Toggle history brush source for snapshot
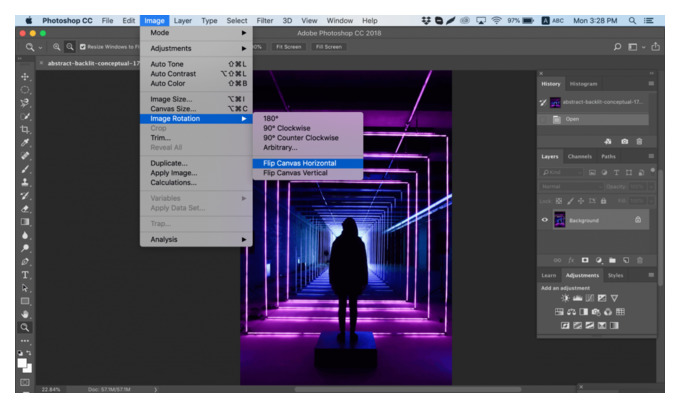This screenshot has width=680, height=408. point(543,102)
